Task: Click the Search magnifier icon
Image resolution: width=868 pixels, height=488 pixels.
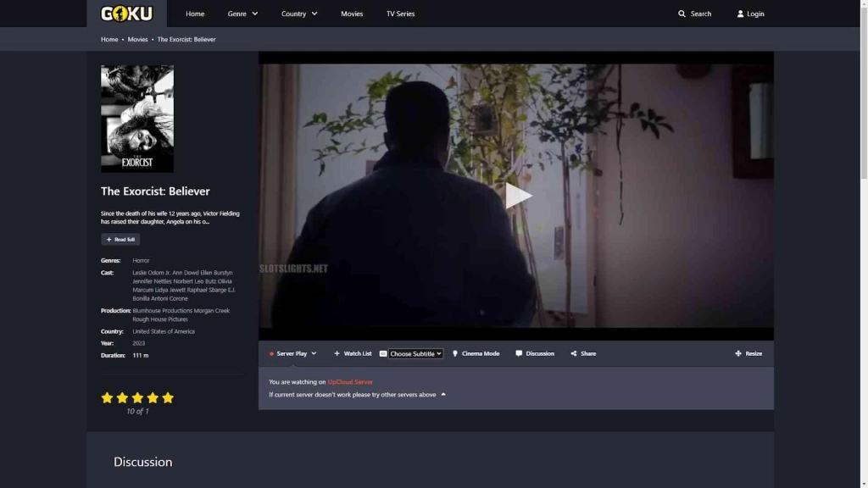Action: [x=682, y=14]
